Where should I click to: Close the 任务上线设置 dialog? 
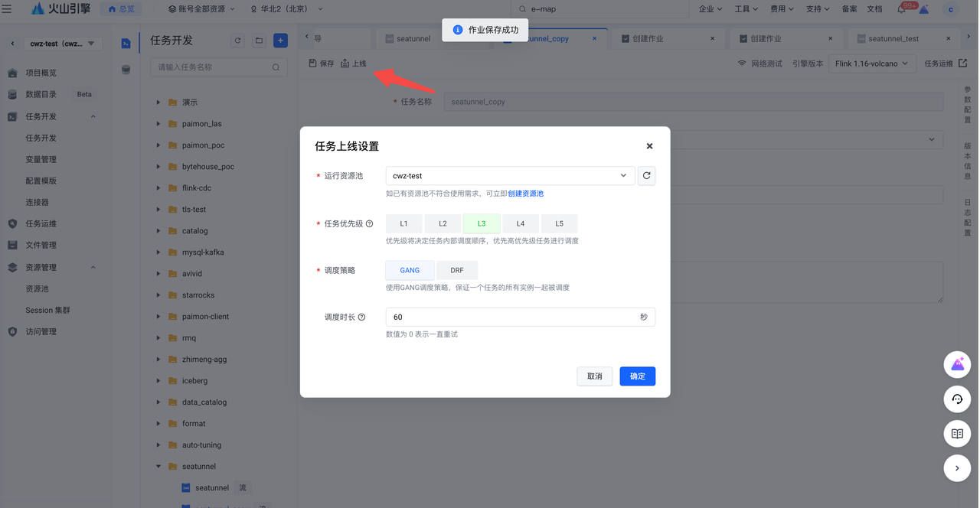[649, 146]
